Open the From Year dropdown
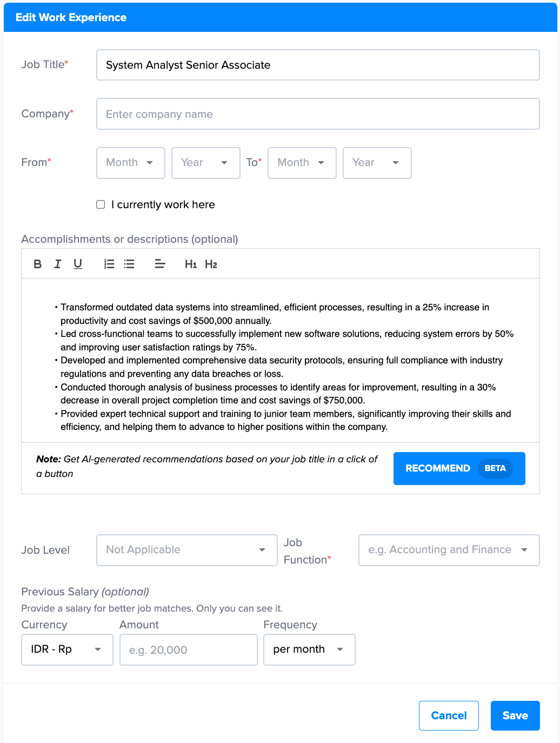 pyautogui.click(x=205, y=163)
